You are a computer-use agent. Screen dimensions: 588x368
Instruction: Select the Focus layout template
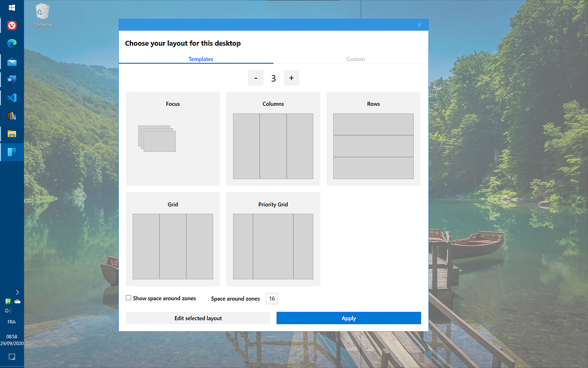[x=172, y=138]
